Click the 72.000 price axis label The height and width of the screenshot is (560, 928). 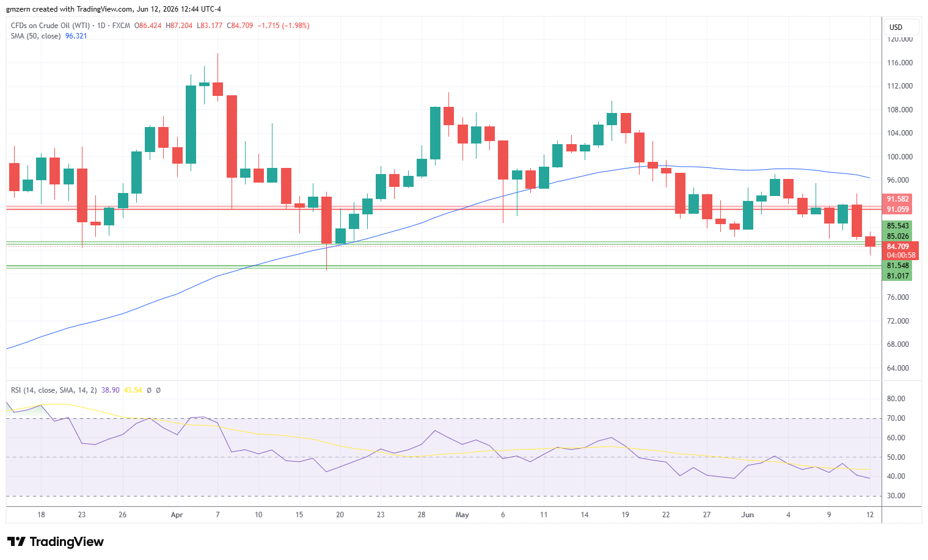click(x=898, y=321)
